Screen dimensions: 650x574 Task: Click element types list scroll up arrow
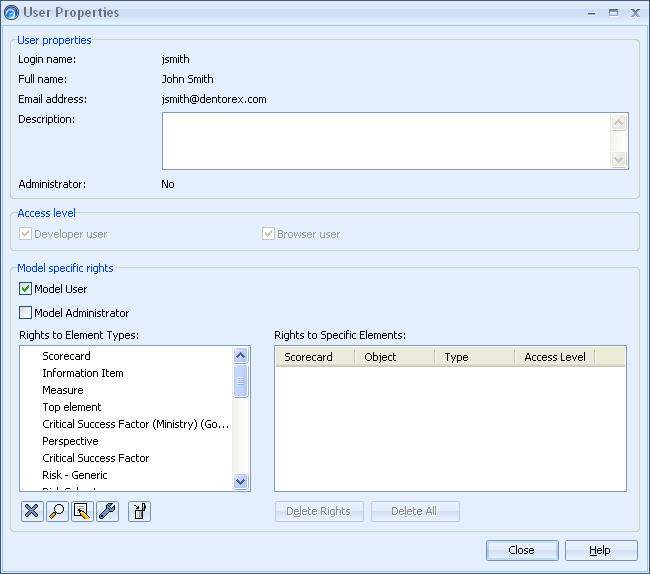tap(240, 355)
